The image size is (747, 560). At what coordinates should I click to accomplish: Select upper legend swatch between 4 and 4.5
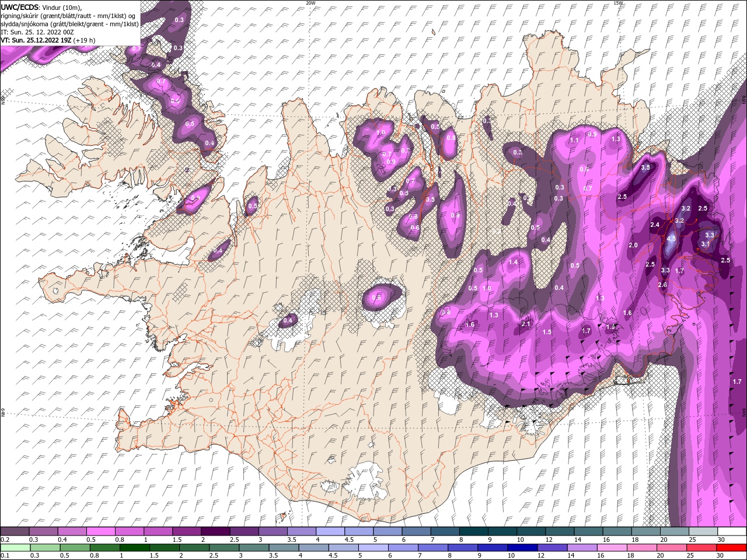pyautogui.click(x=330, y=531)
